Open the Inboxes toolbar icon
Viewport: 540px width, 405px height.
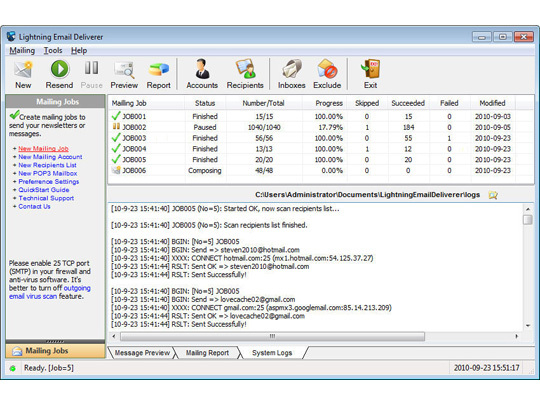292,69
